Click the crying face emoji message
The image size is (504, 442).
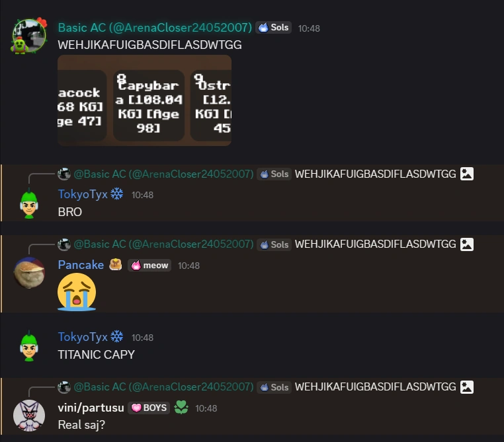(x=77, y=292)
